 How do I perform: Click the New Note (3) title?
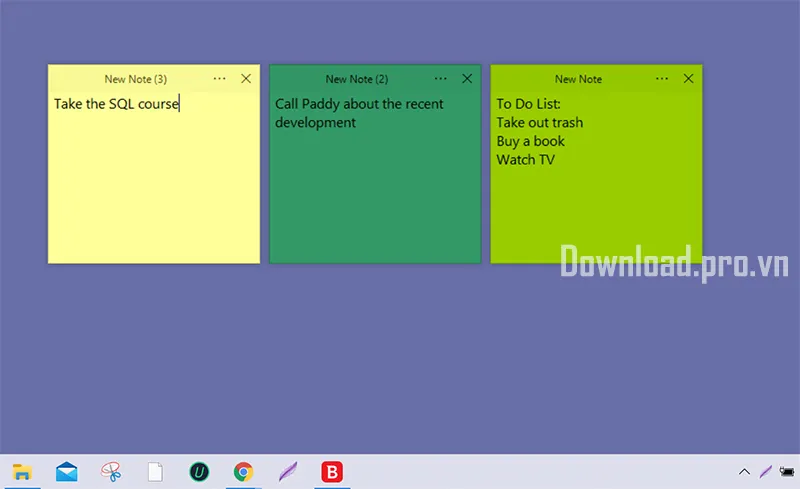(x=136, y=79)
